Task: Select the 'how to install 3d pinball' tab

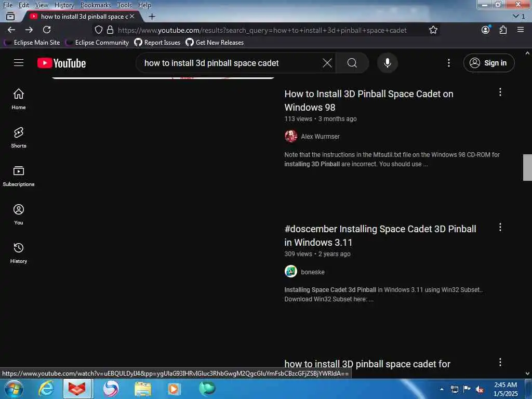Action: click(82, 16)
